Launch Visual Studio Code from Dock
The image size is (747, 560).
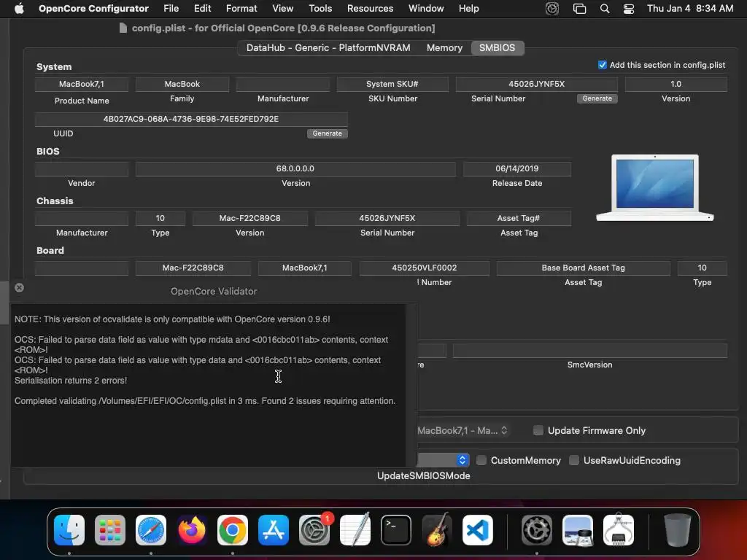click(478, 530)
